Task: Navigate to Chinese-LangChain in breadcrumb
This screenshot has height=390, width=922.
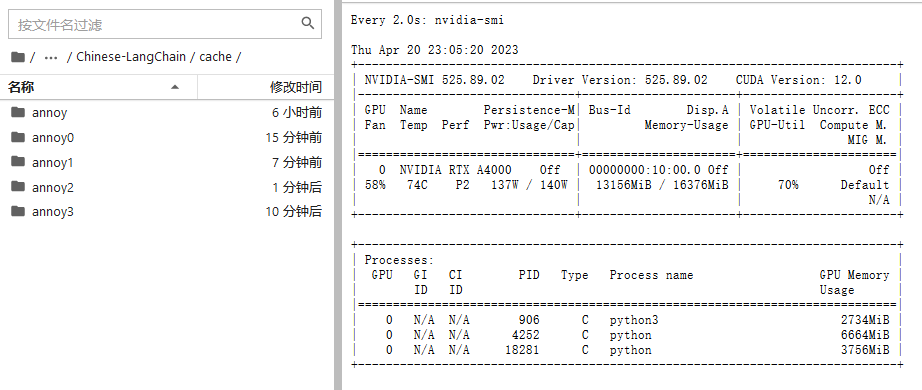Action: click(131, 57)
